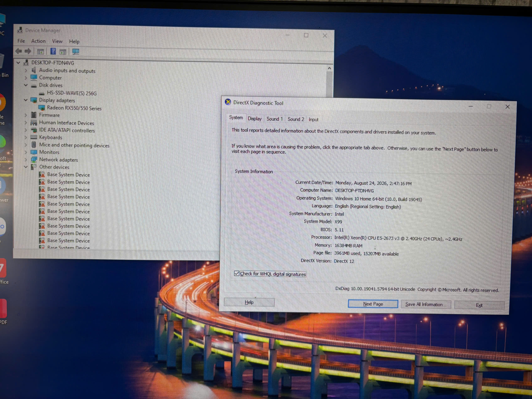Collapse the DESKTOP-FTDN4VG root node
532x399 pixels.
[18, 63]
